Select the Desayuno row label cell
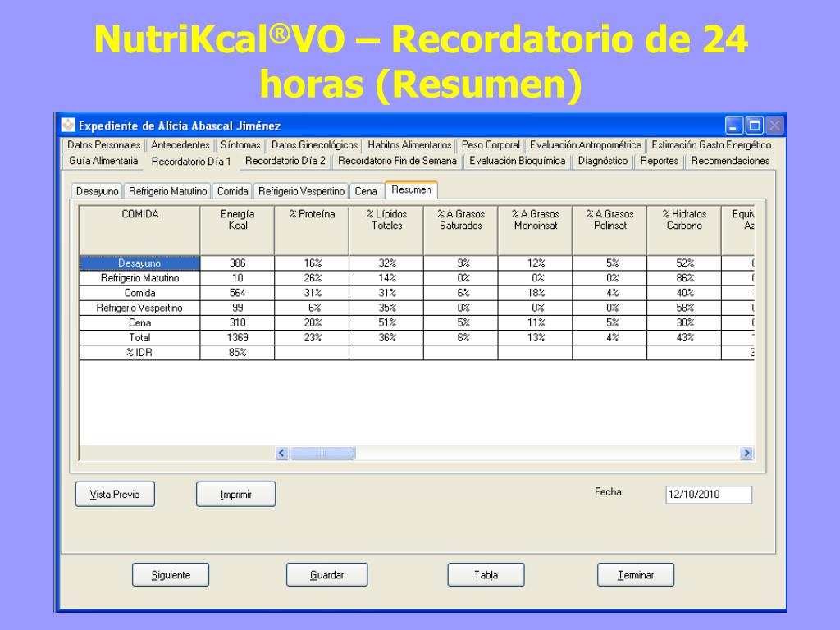 pos(139,263)
